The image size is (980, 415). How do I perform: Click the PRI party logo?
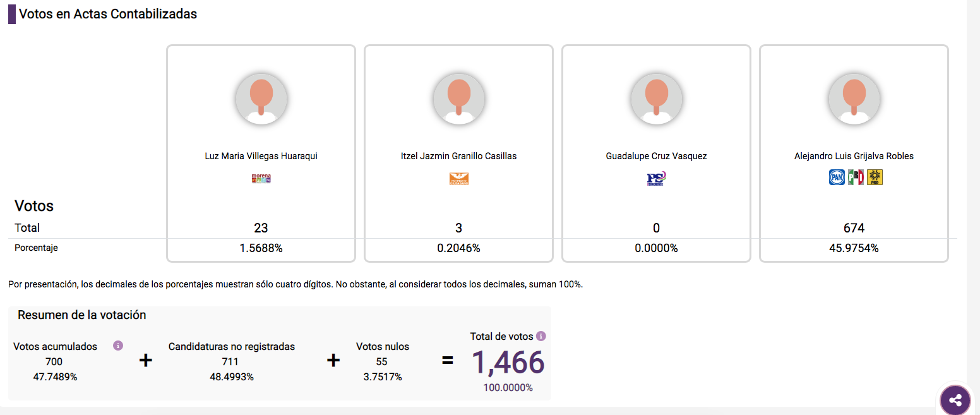[x=856, y=177]
